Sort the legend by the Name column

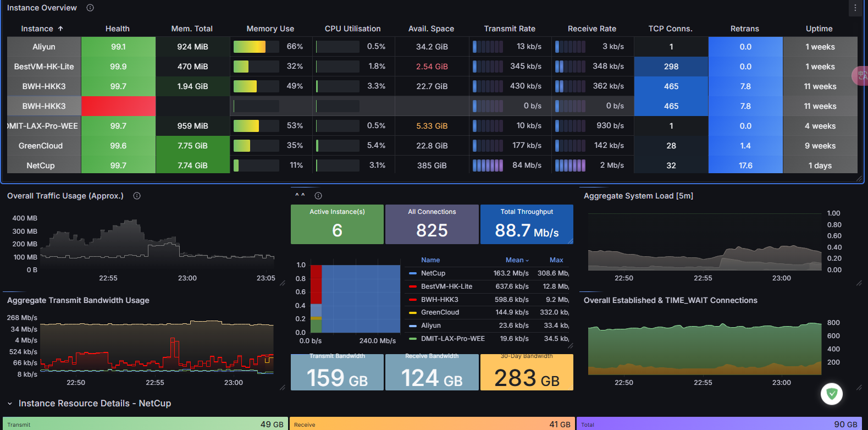point(430,260)
